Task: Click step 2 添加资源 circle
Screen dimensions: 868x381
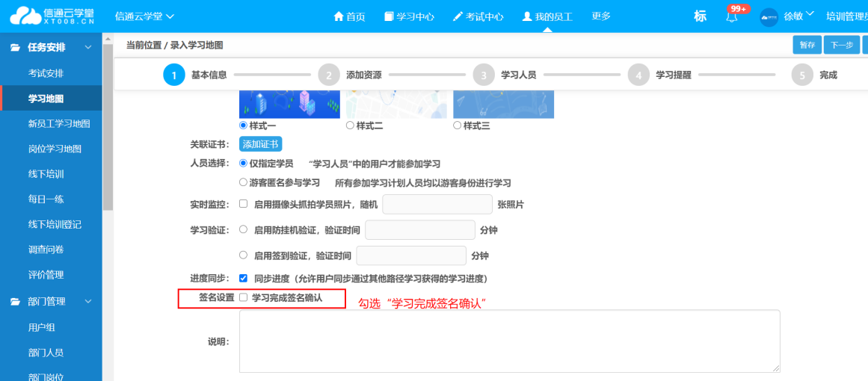Action: (329, 75)
